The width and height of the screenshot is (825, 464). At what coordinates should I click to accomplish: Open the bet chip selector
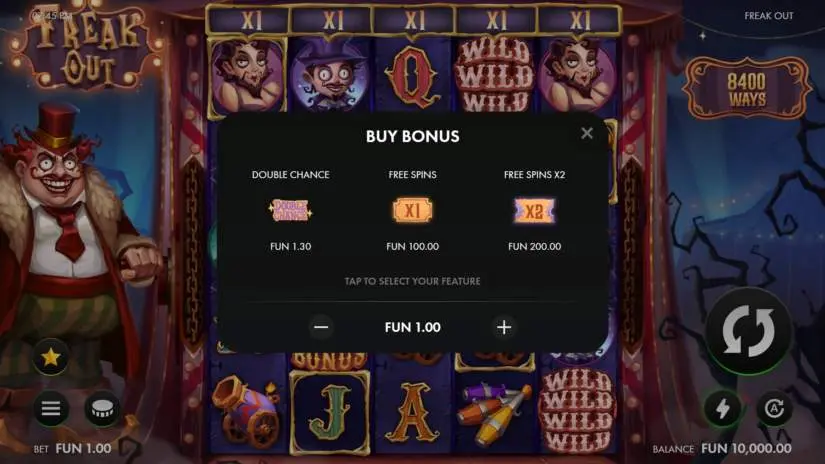102,408
